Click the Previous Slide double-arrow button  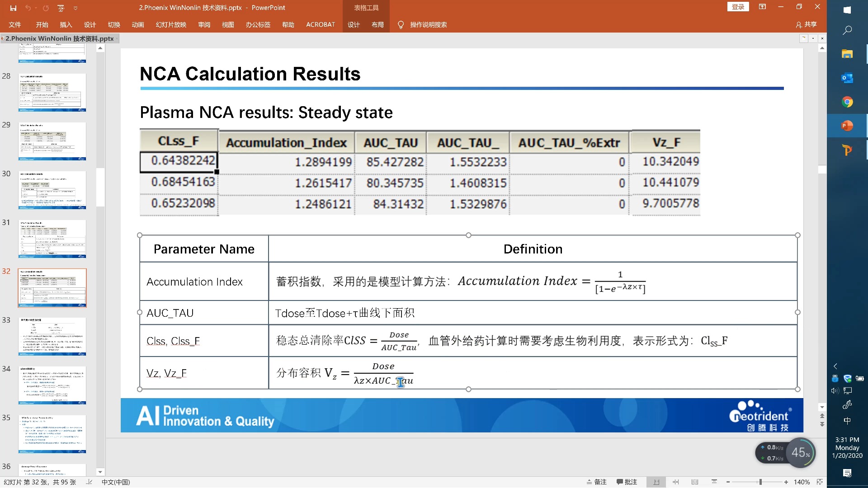pyautogui.click(x=822, y=416)
